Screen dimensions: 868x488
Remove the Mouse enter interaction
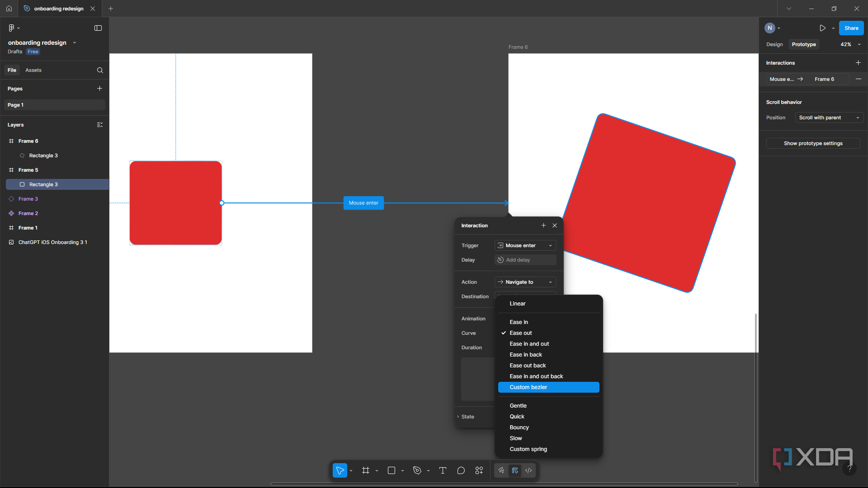[x=859, y=79]
